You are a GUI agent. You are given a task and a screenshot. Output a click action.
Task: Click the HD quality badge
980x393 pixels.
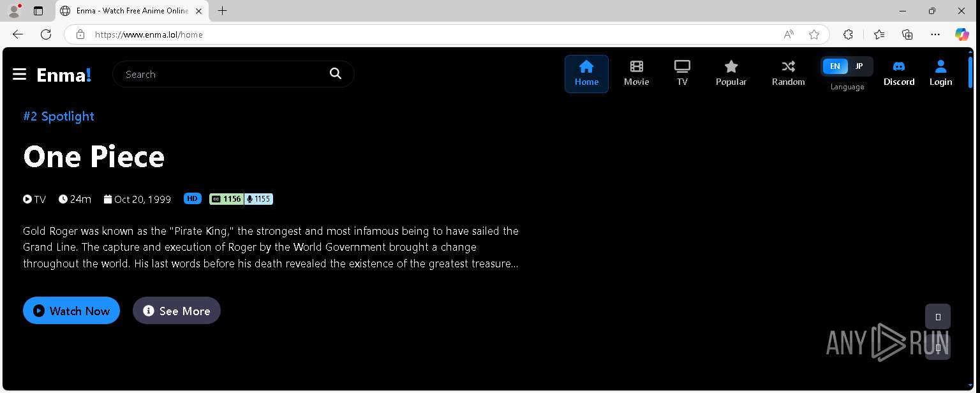[193, 198]
